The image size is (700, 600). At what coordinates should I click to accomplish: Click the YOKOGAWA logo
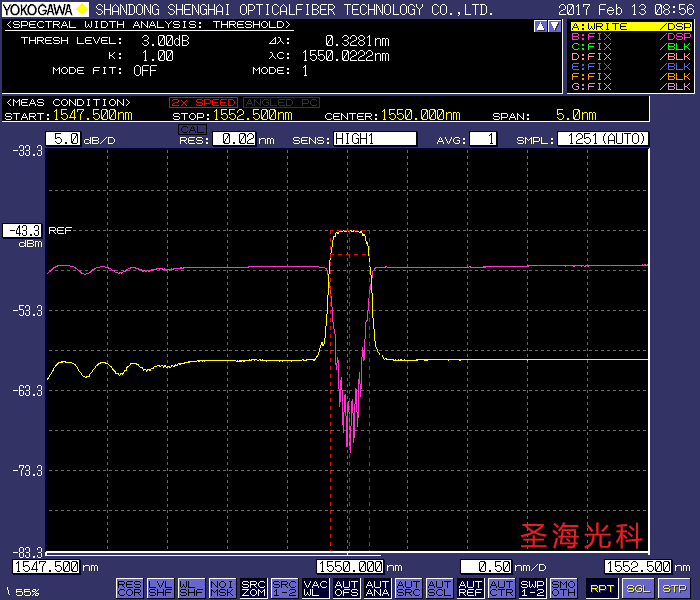pos(45,9)
